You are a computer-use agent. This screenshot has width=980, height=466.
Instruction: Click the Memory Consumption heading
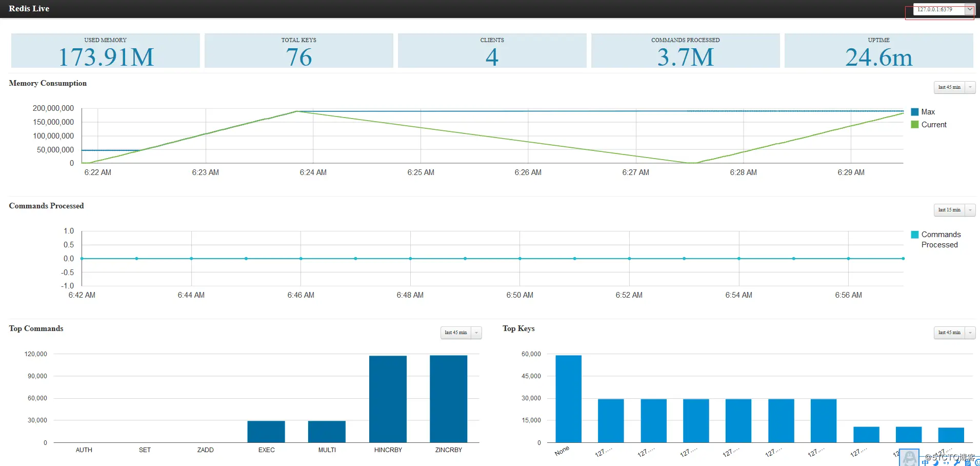[x=48, y=83]
